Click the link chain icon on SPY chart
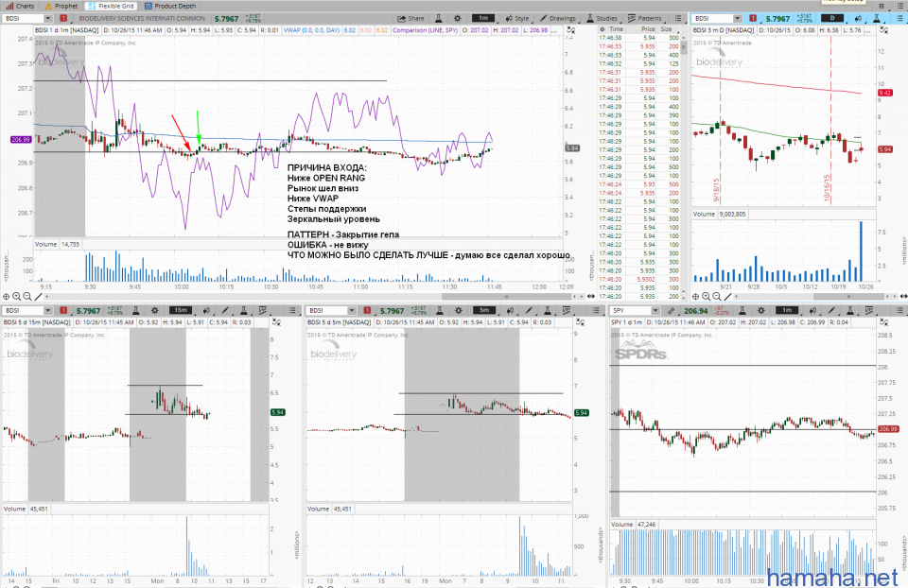The width and height of the screenshot is (908, 588). point(671,311)
